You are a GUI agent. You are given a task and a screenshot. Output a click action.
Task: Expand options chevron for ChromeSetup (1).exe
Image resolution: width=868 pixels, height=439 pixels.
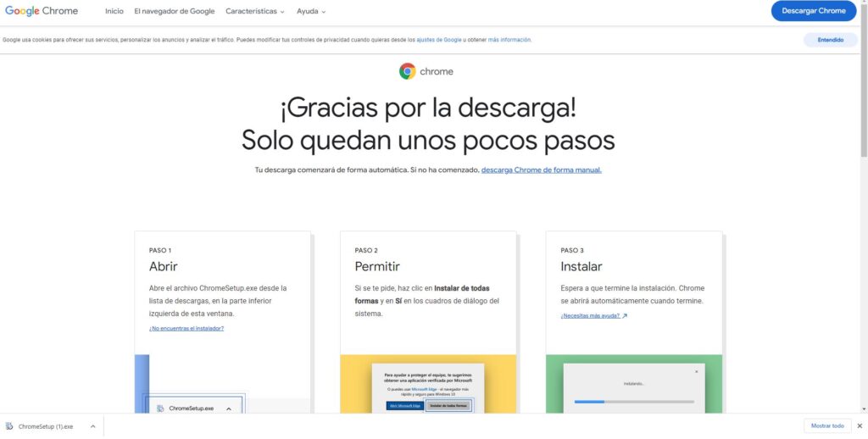(93, 426)
